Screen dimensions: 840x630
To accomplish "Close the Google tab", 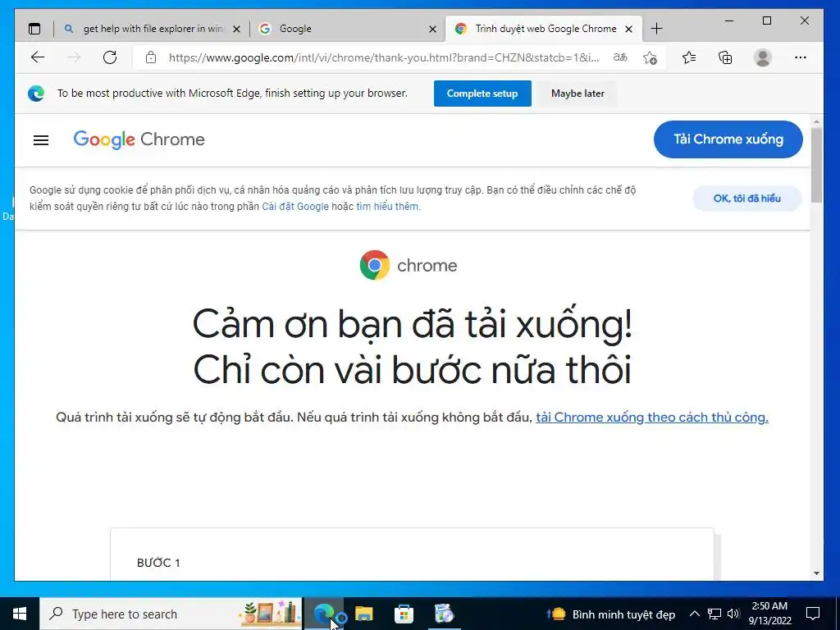I will [x=432, y=29].
